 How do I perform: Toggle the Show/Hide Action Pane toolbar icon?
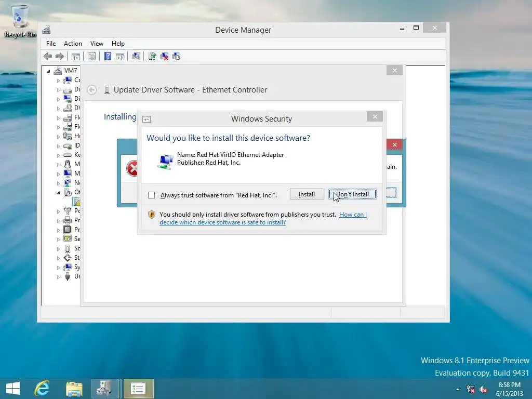point(120,56)
